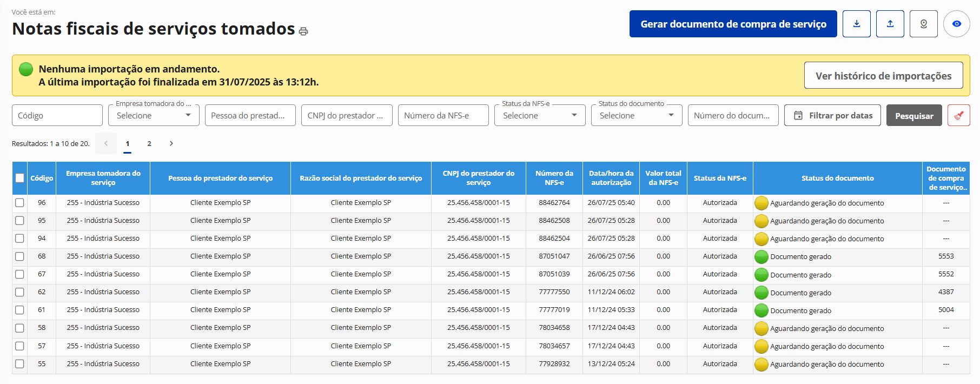Click Gerar documento de compra de serviço
This screenshot has width=980, height=384.
coord(733,24)
